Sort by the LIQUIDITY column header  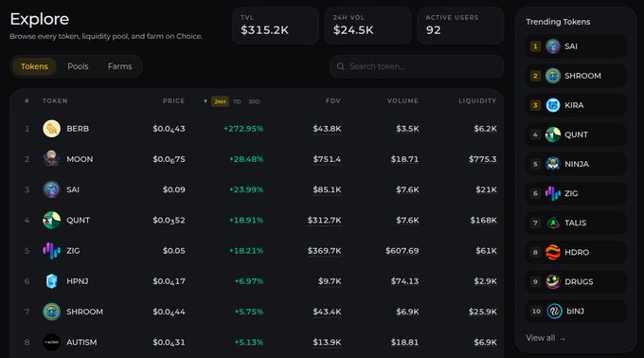[477, 101]
